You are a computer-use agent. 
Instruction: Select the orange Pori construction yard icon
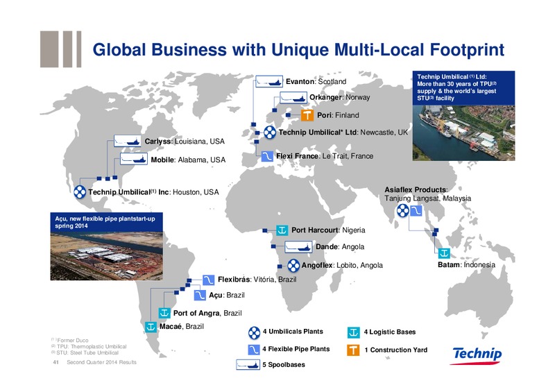[307, 115]
